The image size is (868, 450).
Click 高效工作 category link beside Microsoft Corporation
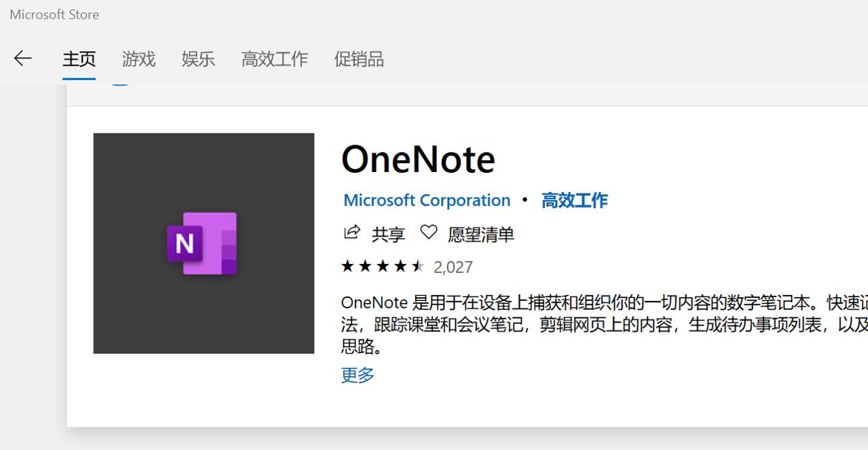pyautogui.click(x=574, y=200)
